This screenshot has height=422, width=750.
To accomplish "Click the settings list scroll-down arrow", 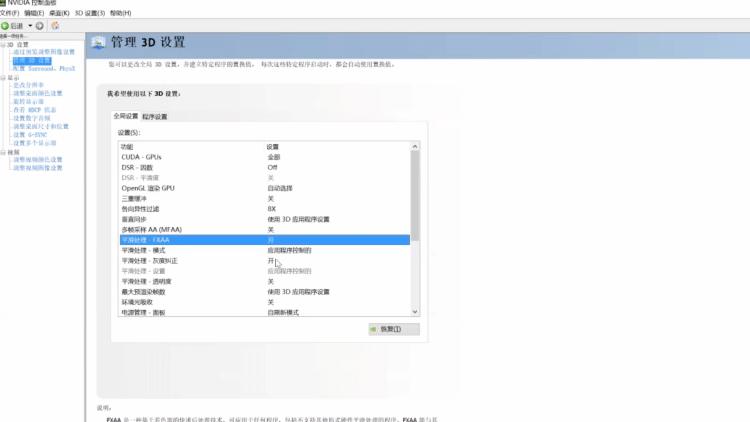I will point(415,311).
